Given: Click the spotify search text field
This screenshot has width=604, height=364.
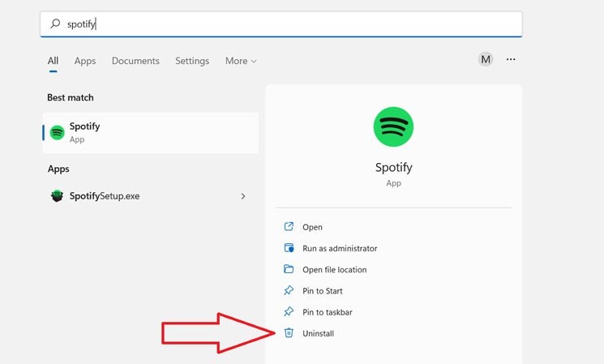Looking at the screenshot, I should click(281, 24).
